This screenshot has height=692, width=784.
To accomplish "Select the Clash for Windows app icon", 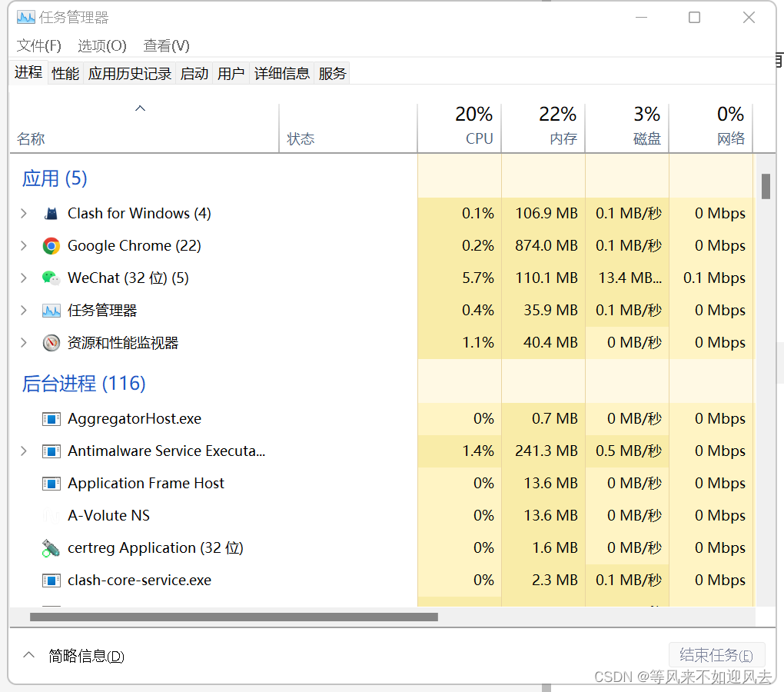I will pyautogui.click(x=51, y=213).
